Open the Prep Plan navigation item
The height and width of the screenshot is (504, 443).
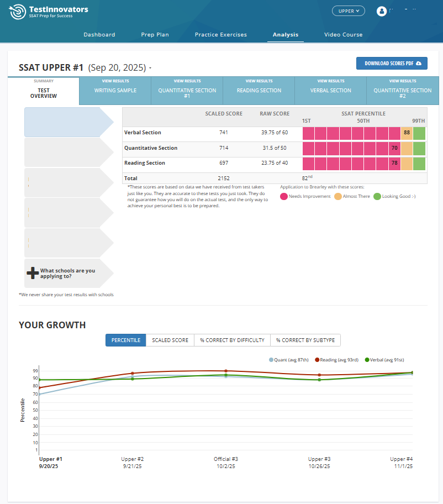point(155,34)
